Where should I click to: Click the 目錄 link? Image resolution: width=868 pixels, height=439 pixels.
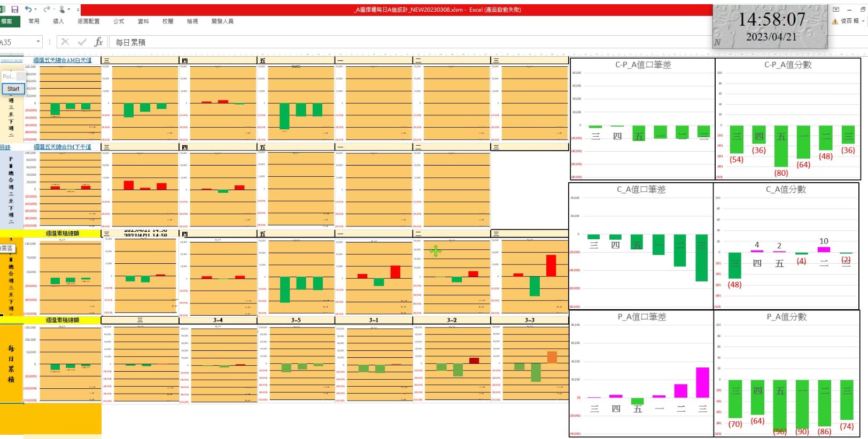click(5, 147)
